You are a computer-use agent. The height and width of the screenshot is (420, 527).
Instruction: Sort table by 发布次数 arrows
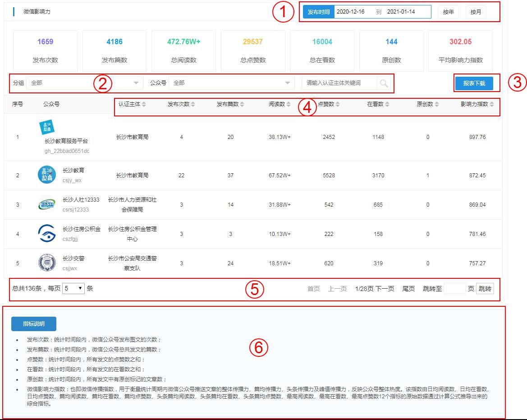pos(193,104)
